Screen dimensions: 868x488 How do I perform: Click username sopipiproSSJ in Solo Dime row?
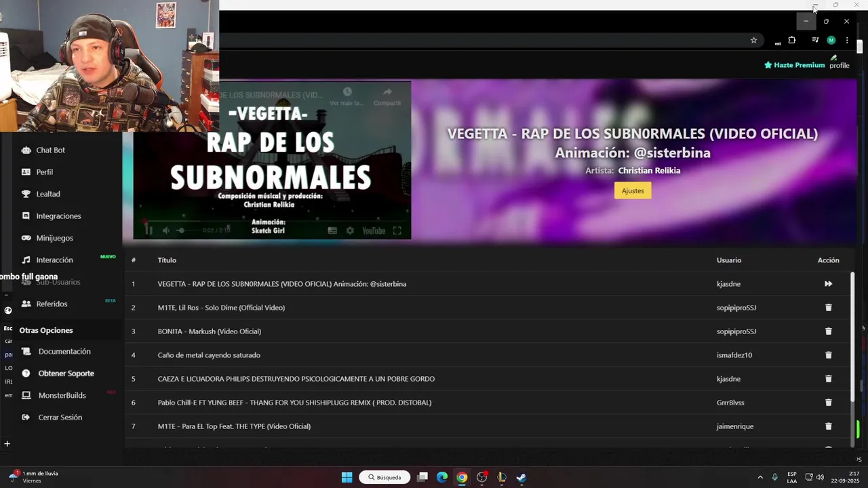(736, 308)
